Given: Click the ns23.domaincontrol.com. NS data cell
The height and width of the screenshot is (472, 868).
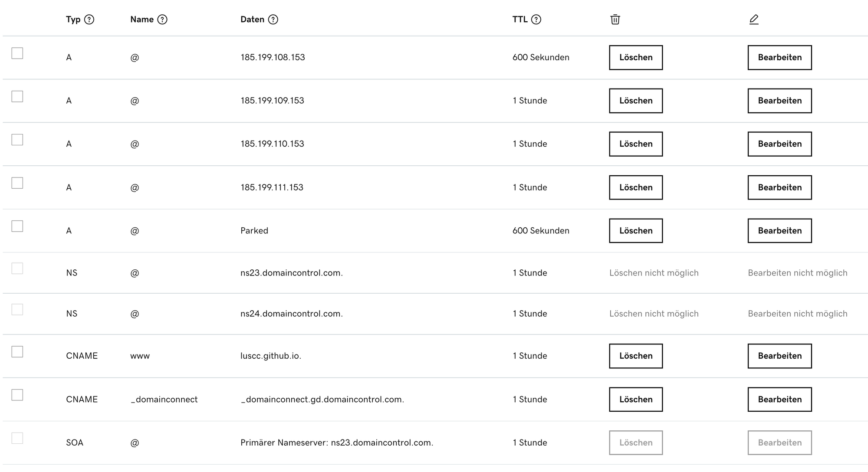Looking at the screenshot, I should [x=292, y=273].
